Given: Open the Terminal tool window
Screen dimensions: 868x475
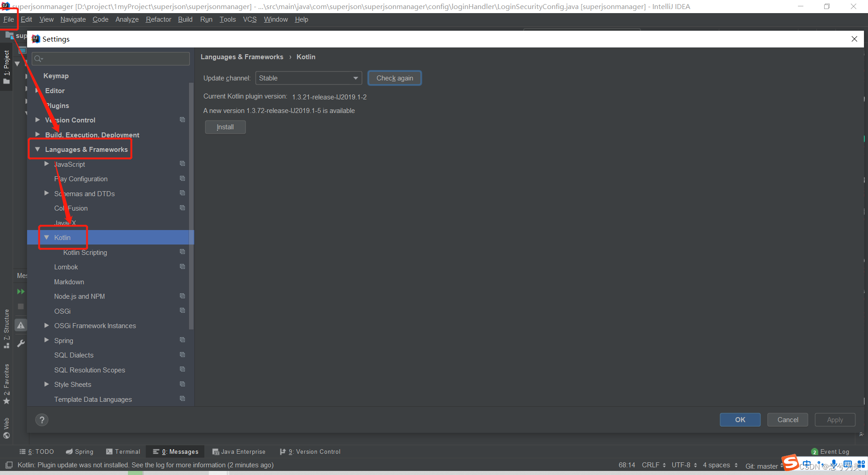Looking at the screenshot, I should click(123, 451).
